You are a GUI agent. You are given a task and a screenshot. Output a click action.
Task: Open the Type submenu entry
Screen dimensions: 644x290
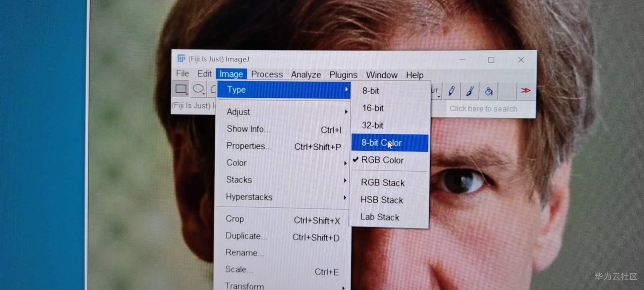(x=284, y=90)
